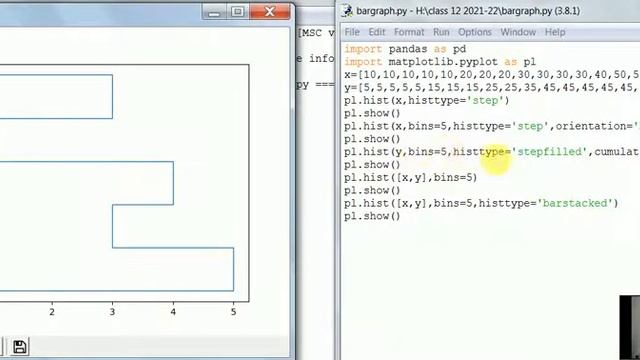Open the Format menu
Viewport: 640px width, 360px height.
click(409, 32)
